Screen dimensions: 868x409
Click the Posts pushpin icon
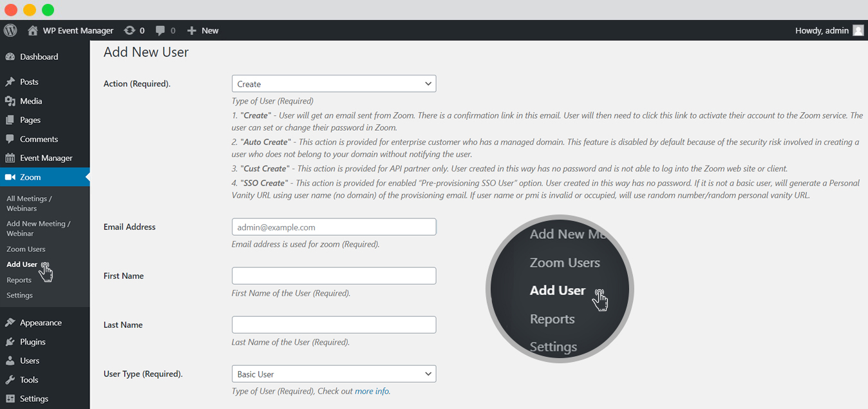10,82
